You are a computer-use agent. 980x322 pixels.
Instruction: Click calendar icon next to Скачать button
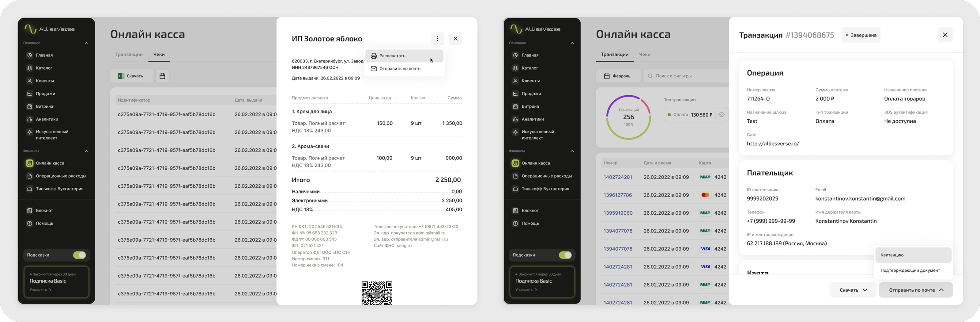tap(162, 76)
